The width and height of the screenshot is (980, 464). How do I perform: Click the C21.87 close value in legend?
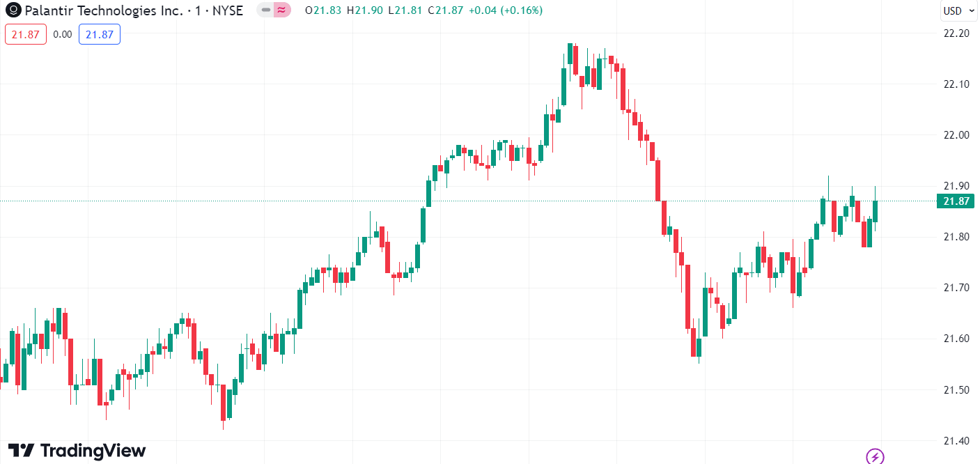coord(446,10)
